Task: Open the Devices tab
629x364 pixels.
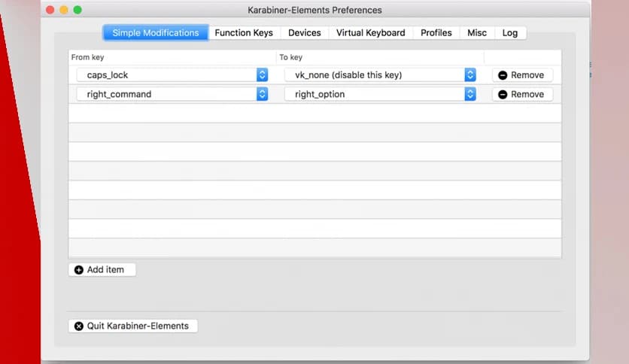Action: pos(305,33)
